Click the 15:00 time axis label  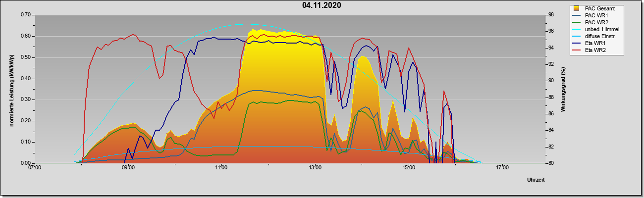408,169
